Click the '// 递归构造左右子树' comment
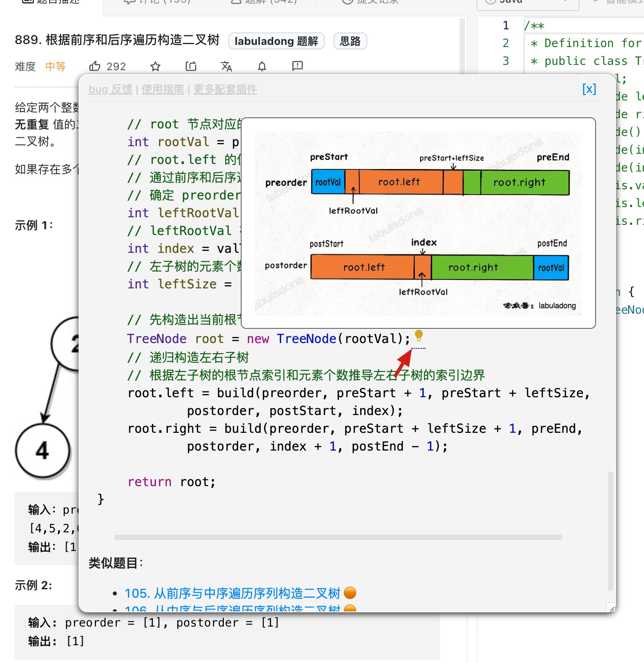Image resolution: width=644 pixels, height=663 pixels. (188, 357)
